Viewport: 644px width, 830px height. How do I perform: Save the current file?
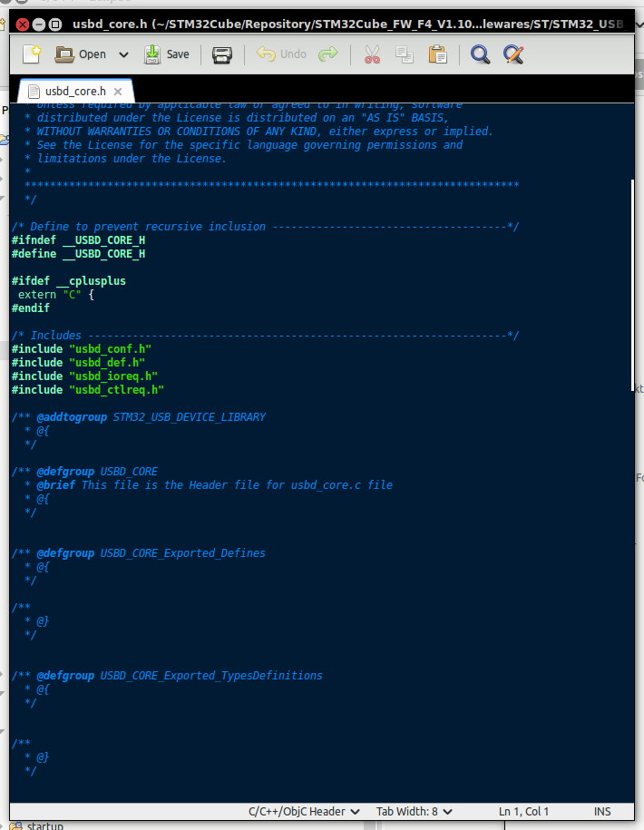click(x=167, y=54)
